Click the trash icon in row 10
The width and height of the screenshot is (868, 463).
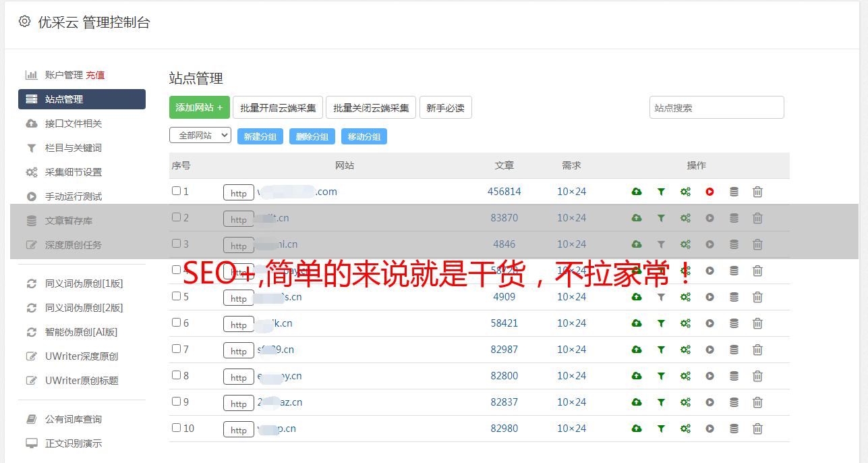coord(757,429)
